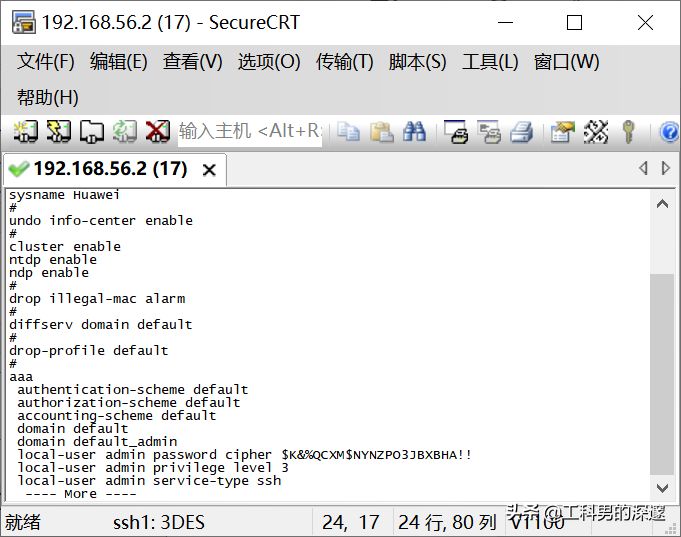Click the terminal scrollbar down arrow
681x537 pixels.
662,488
